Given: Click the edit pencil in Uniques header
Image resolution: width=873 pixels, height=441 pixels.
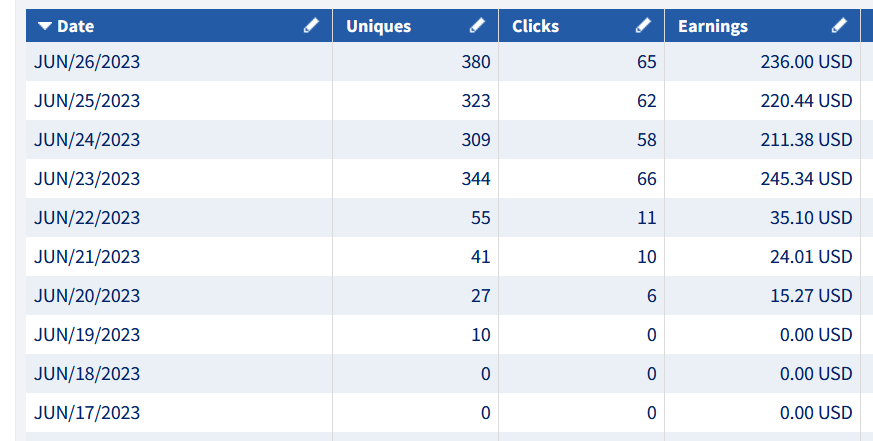Looking at the screenshot, I should pos(477,26).
